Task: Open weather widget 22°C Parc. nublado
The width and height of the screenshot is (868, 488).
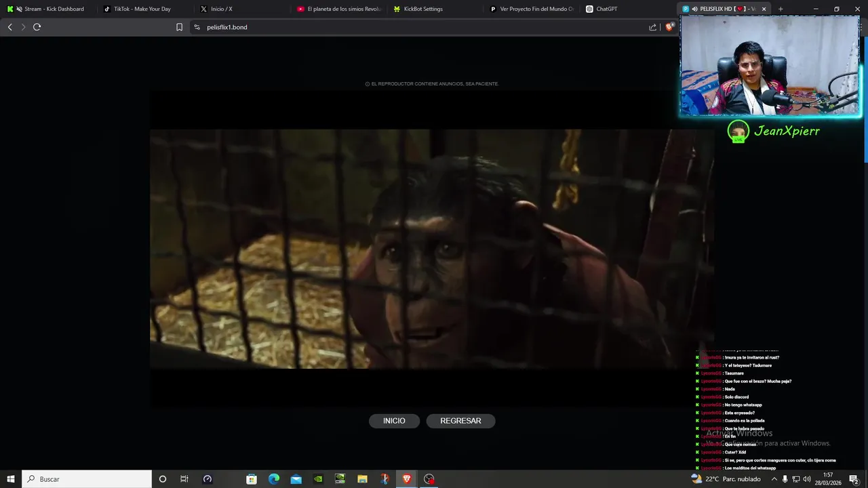Action: coord(726,479)
